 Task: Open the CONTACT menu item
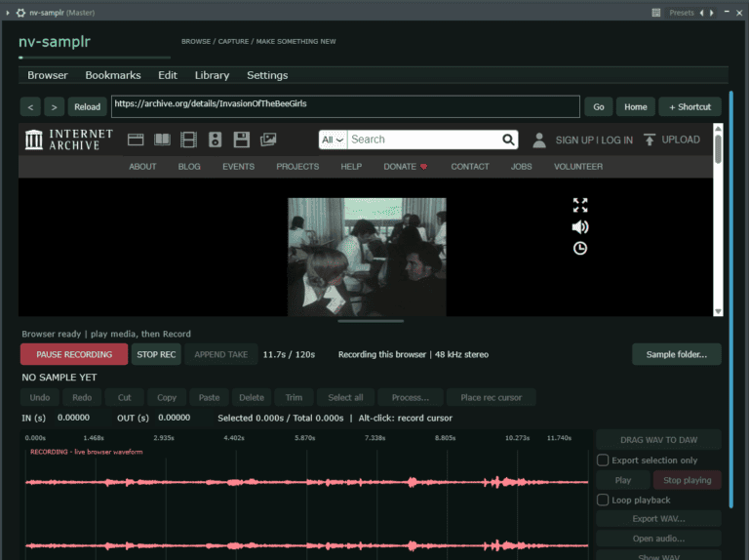click(470, 166)
